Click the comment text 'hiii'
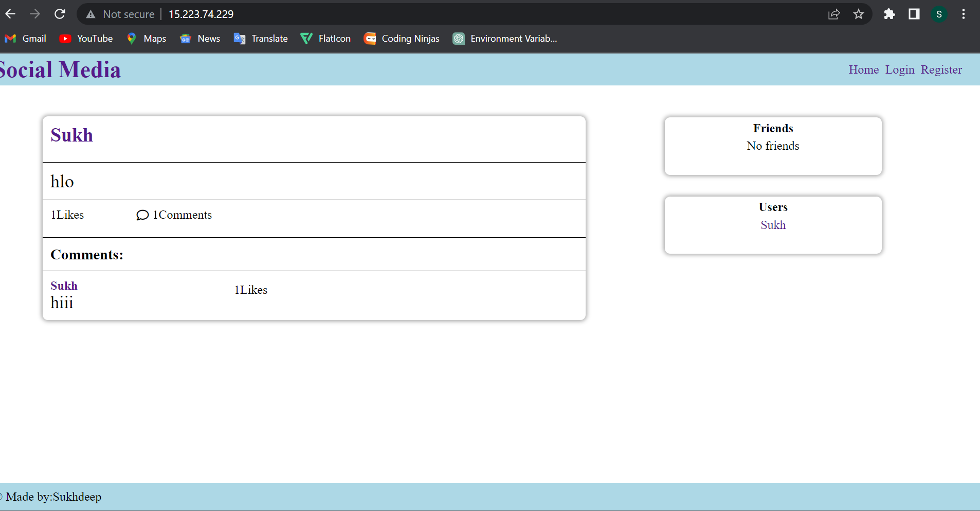 (62, 303)
